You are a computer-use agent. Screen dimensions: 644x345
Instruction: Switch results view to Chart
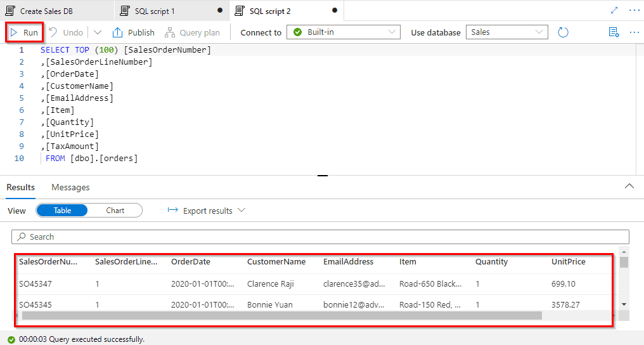pyautogui.click(x=115, y=211)
